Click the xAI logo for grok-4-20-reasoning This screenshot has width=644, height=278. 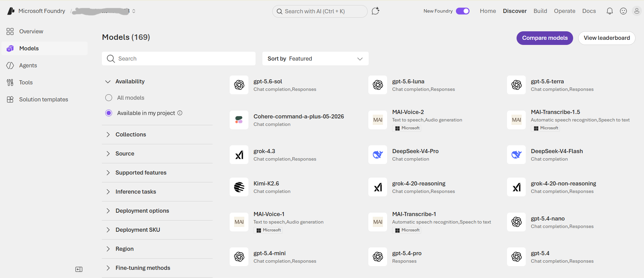[x=378, y=187]
